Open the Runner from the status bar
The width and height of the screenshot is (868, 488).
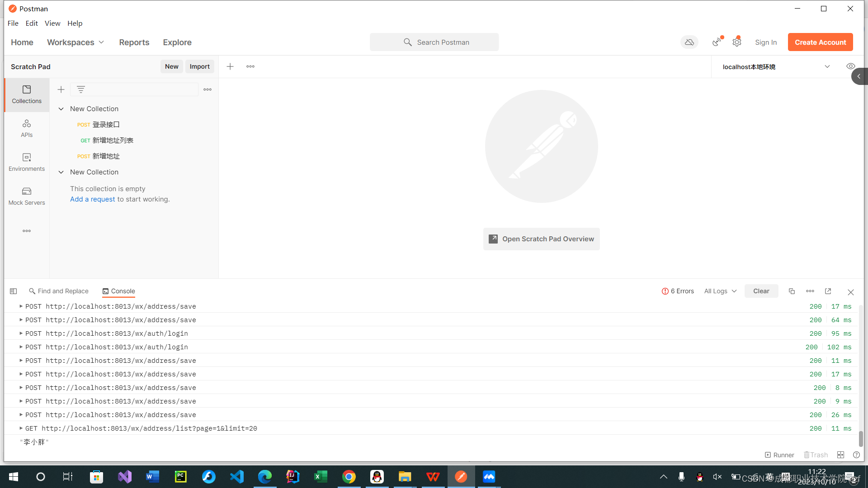click(x=779, y=455)
